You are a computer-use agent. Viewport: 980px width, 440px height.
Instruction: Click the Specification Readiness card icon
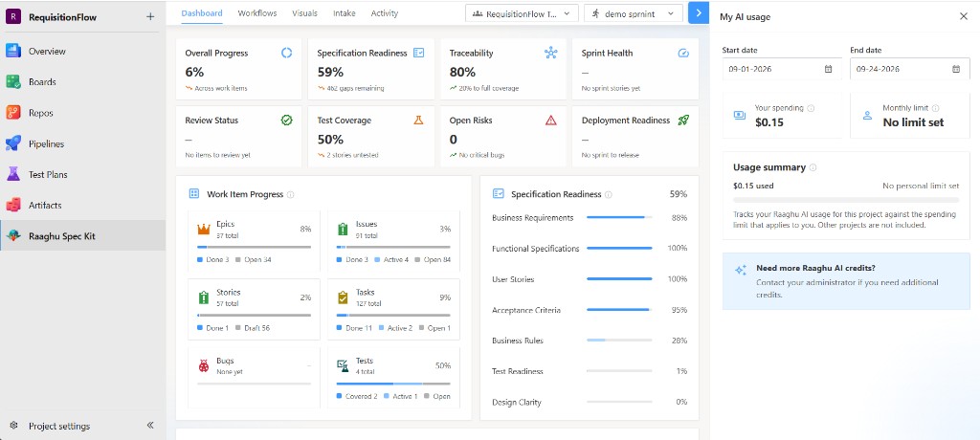[x=419, y=54]
